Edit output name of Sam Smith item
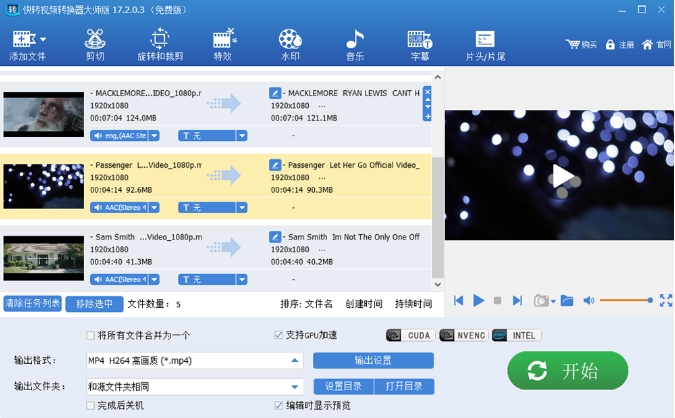Screen dimensions: 675x418 click(x=275, y=237)
